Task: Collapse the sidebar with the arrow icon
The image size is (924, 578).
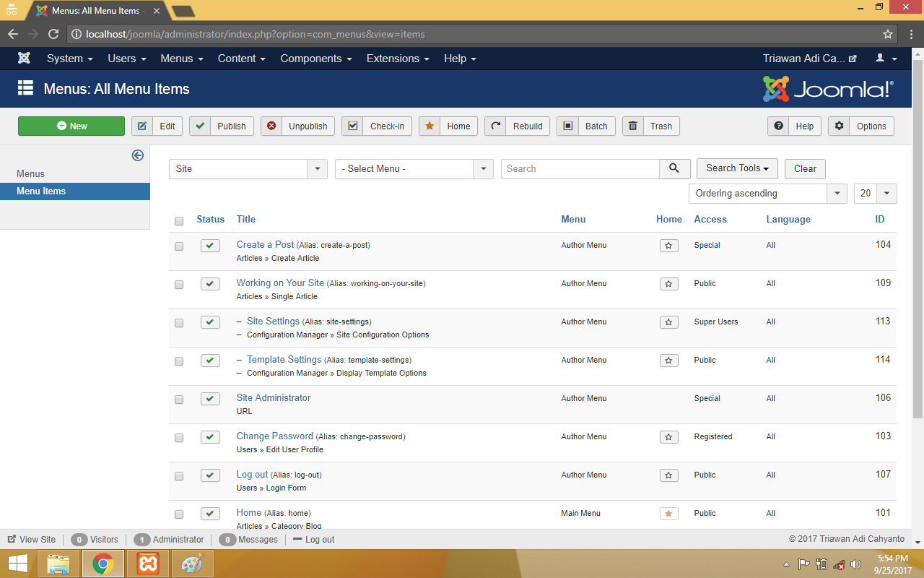Action: tap(137, 155)
